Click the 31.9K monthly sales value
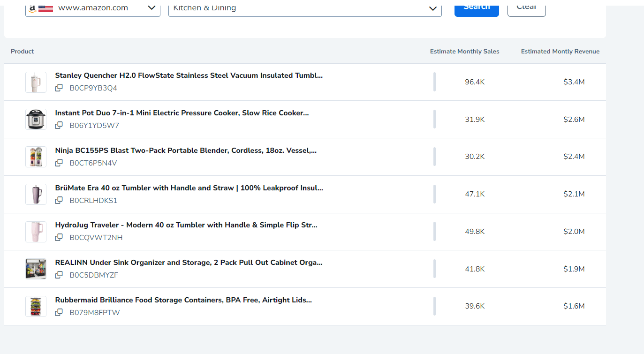Image resolution: width=644 pixels, height=354 pixels. 475,120
